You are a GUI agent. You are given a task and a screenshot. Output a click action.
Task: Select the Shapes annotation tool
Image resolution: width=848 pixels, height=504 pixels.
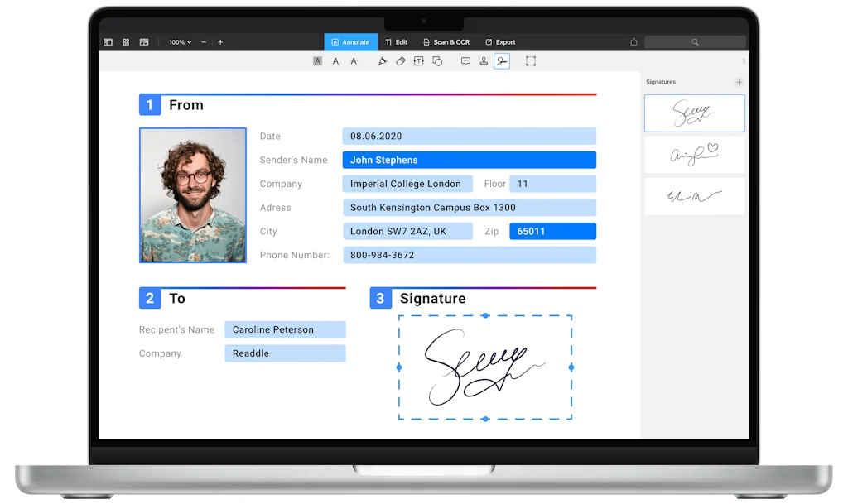[x=437, y=60]
